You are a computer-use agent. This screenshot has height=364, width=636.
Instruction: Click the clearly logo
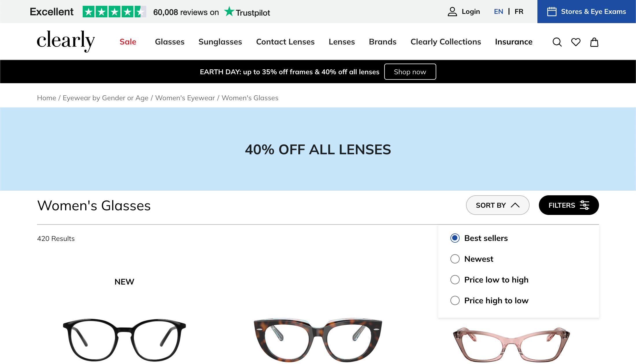66,41
